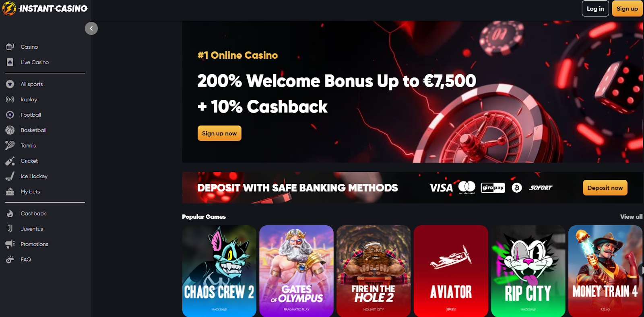Click the Ice Hockey stick icon
The image size is (644, 317).
point(10,176)
